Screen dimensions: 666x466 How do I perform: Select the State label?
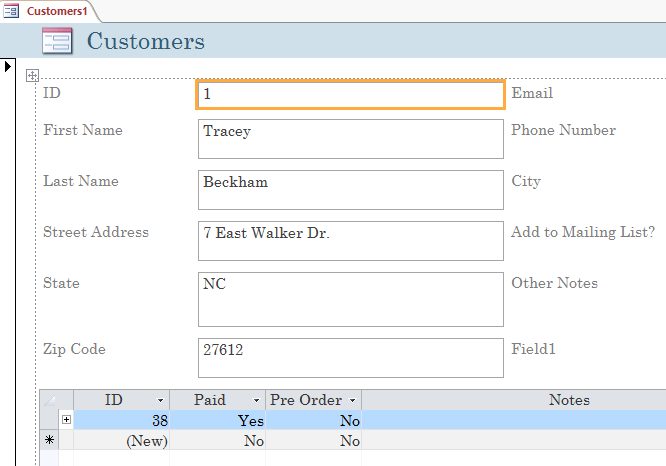pyautogui.click(x=61, y=283)
